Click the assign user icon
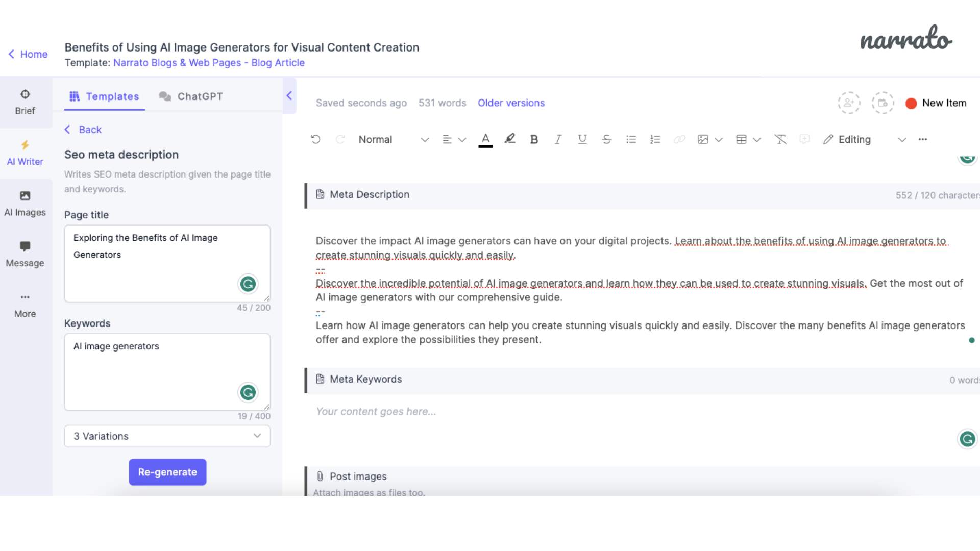The height and width of the screenshot is (551, 980). click(x=849, y=103)
